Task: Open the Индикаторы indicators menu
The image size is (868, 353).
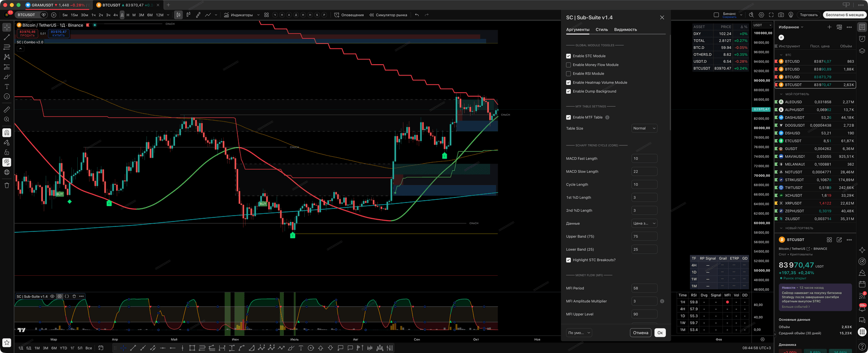Action: pyautogui.click(x=239, y=15)
